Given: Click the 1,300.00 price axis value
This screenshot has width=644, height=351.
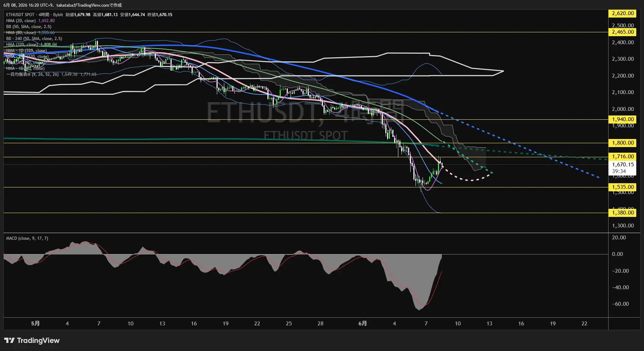Looking at the screenshot, I should pyautogui.click(x=623, y=226).
